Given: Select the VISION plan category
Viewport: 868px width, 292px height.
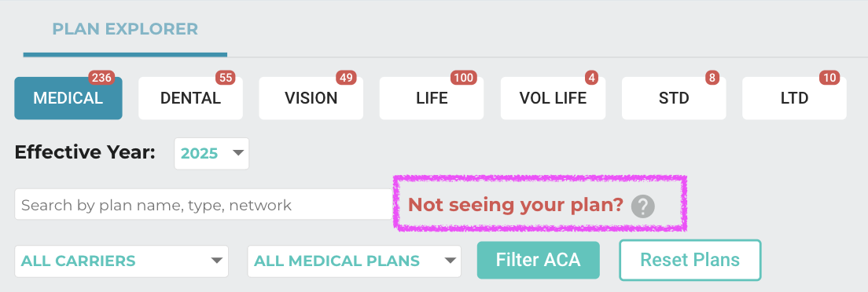Looking at the screenshot, I should pos(311,98).
